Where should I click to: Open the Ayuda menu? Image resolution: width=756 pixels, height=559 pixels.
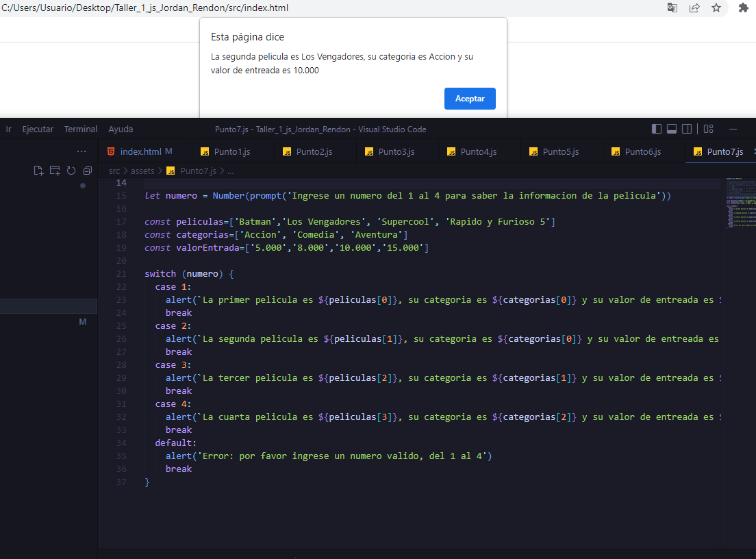point(121,129)
